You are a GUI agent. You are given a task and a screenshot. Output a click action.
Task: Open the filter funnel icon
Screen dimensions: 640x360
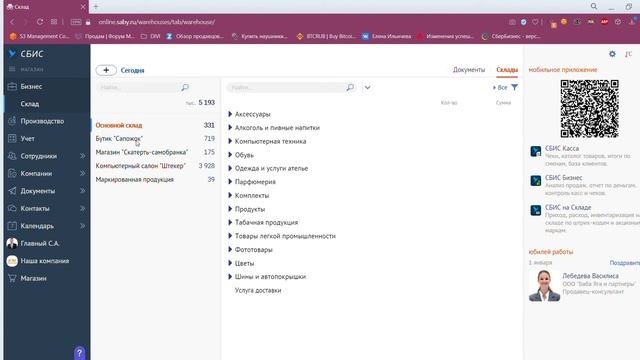(x=515, y=87)
